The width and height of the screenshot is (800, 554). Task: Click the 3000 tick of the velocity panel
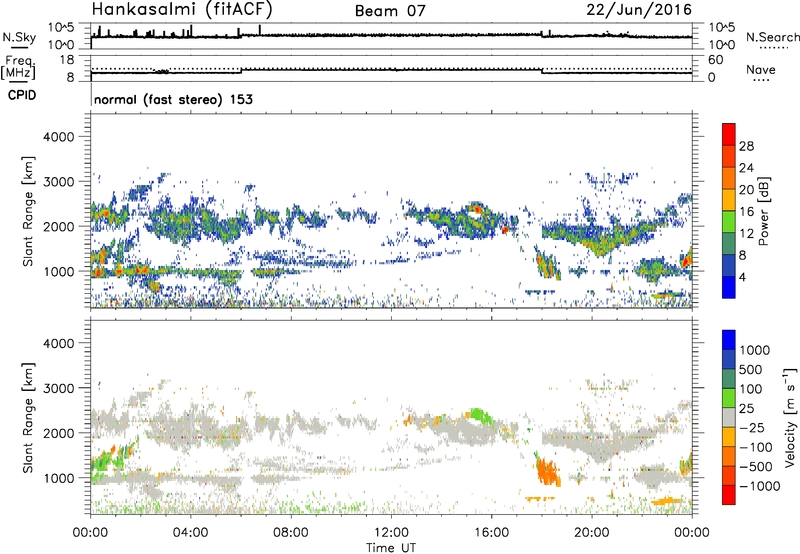click(x=59, y=388)
